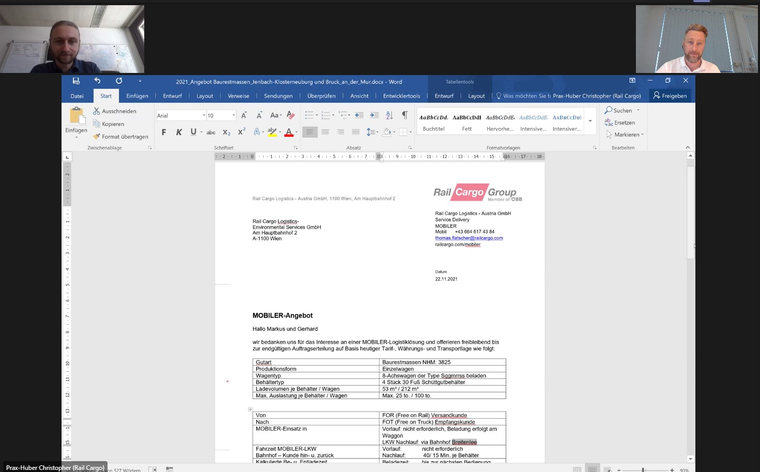This screenshot has height=472, width=760.
Task: Click scroll-down arrow of the vertical scrollbar
Action: coord(690,458)
